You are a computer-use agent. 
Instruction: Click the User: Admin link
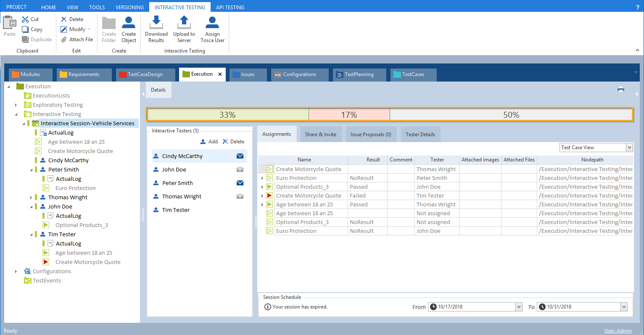click(618, 331)
